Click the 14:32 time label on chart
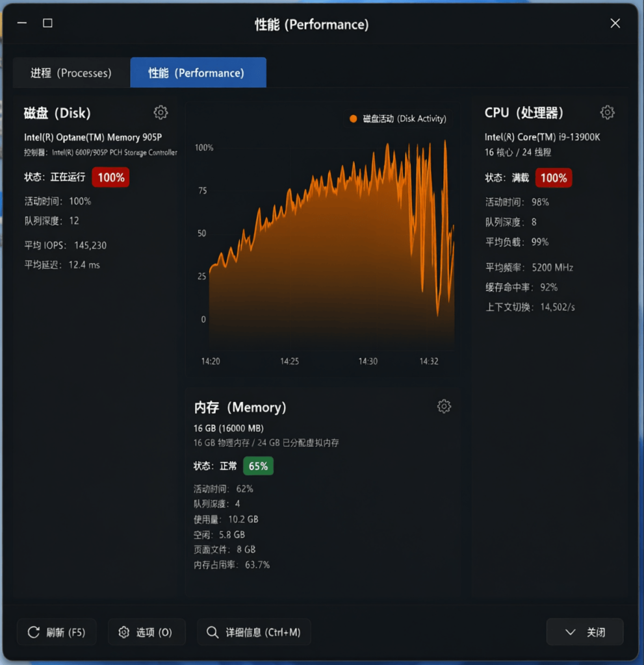Screen dimensions: 644x665 (x=429, y=361)
